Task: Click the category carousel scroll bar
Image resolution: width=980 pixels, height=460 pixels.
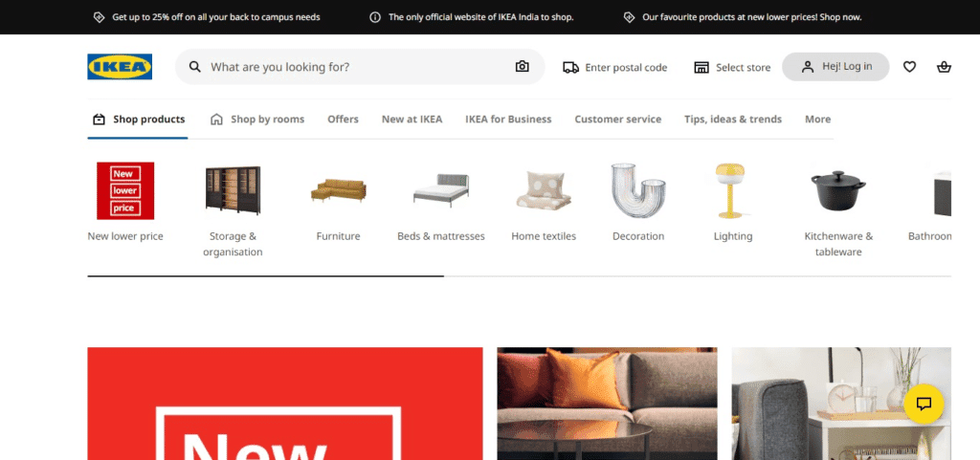Action: click(x=520, y=275)
